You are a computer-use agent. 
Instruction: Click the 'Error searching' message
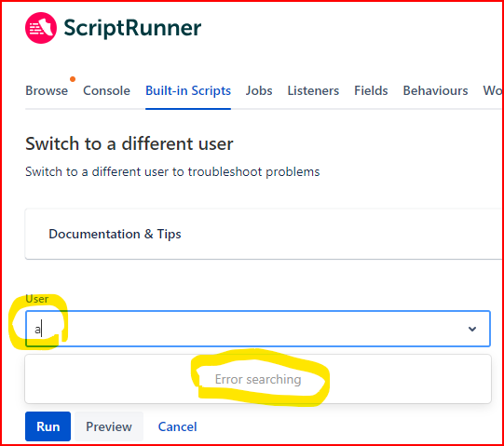pos(258,380)
